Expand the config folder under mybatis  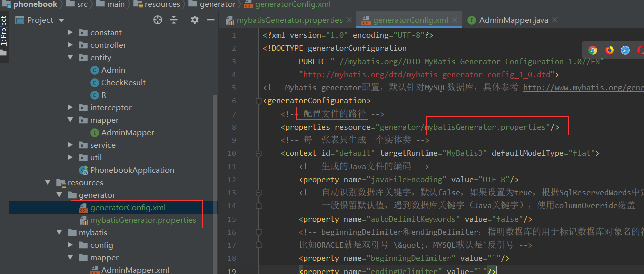click(x=71, y=245)
